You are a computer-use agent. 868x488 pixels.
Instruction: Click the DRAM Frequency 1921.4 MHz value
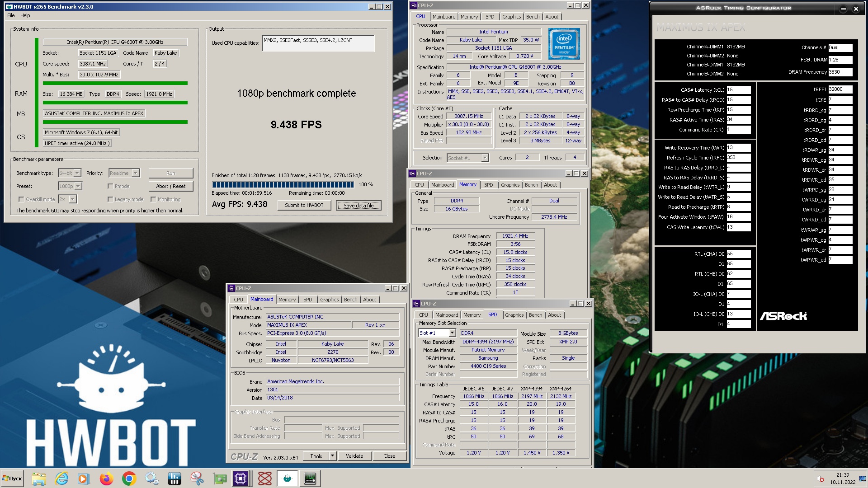coord(515,236)
